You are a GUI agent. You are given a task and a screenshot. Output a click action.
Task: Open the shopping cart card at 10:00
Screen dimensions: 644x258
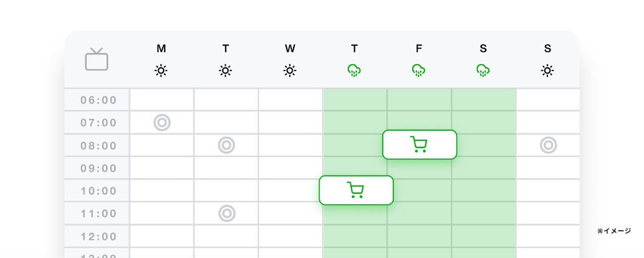(356, 190)
